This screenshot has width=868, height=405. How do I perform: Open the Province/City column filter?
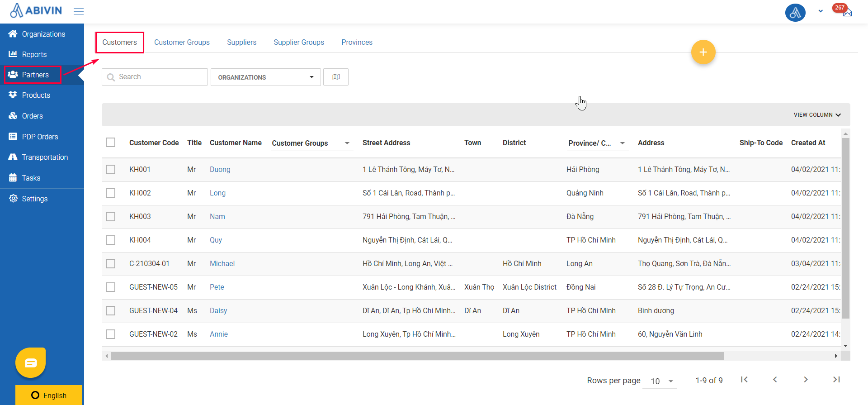(597, 143)
